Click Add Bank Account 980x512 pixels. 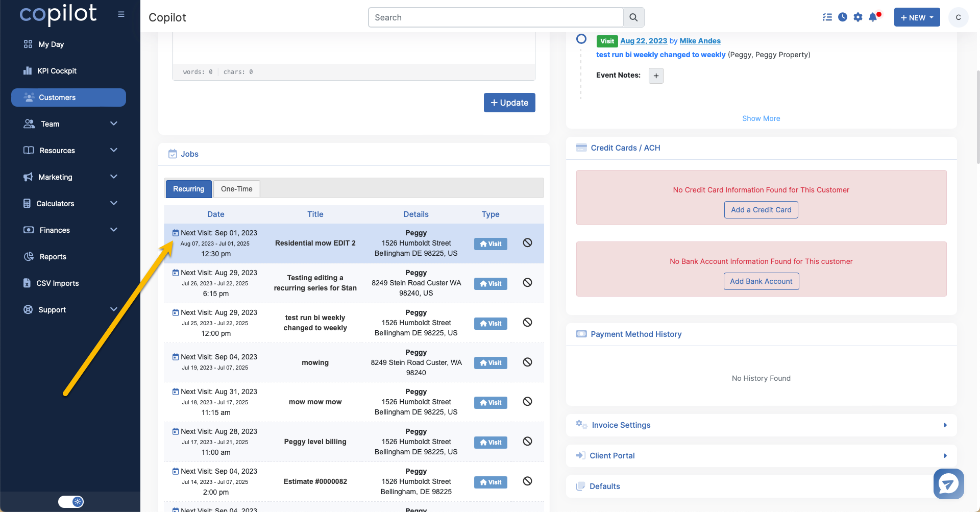pyautogui.click(x=761, y=281)
